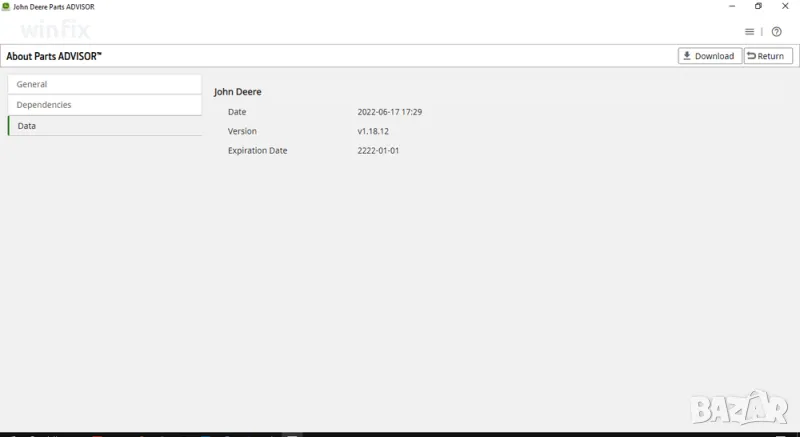Click the Return button
800x437 pixels.
[768, 56]
